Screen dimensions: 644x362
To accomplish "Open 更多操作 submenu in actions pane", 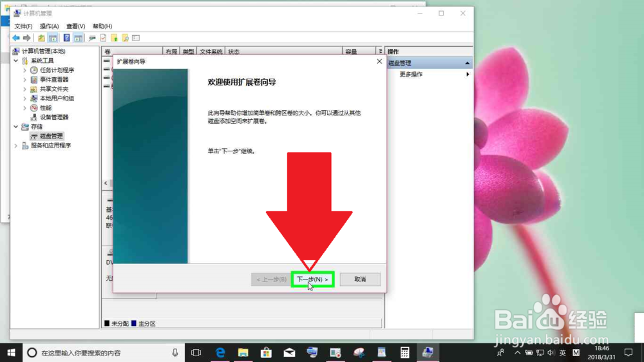I will coord(430,74).
